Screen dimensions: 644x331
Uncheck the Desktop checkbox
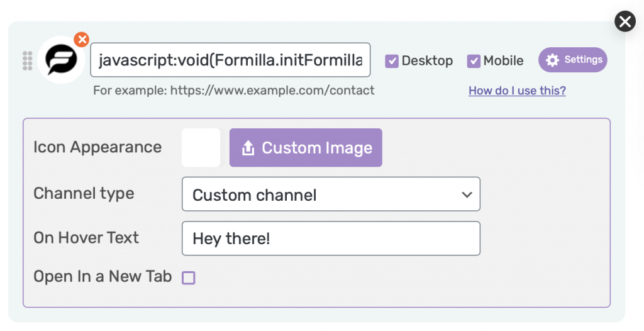click(392, 61)
